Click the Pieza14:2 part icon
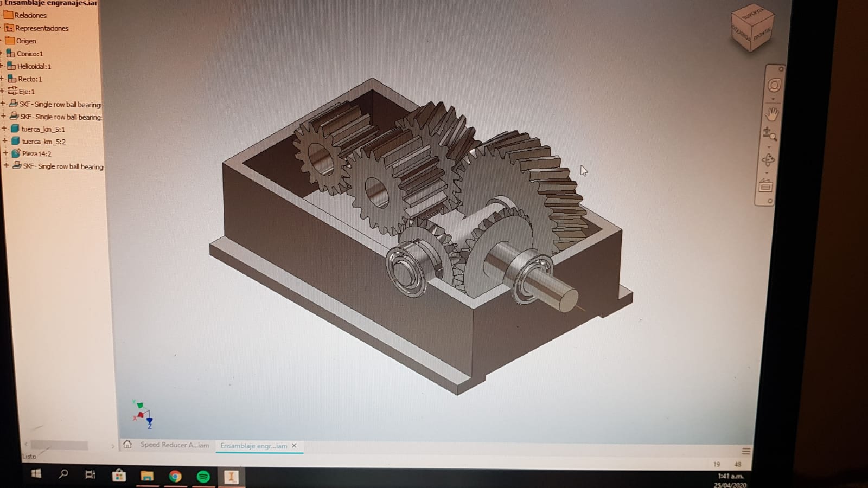 pos(16,153)
